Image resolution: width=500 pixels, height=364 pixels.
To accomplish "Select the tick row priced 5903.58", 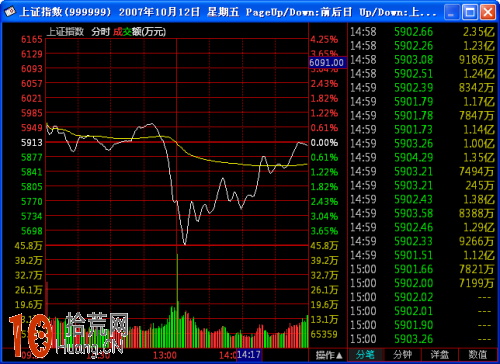I will coord(422,214).
